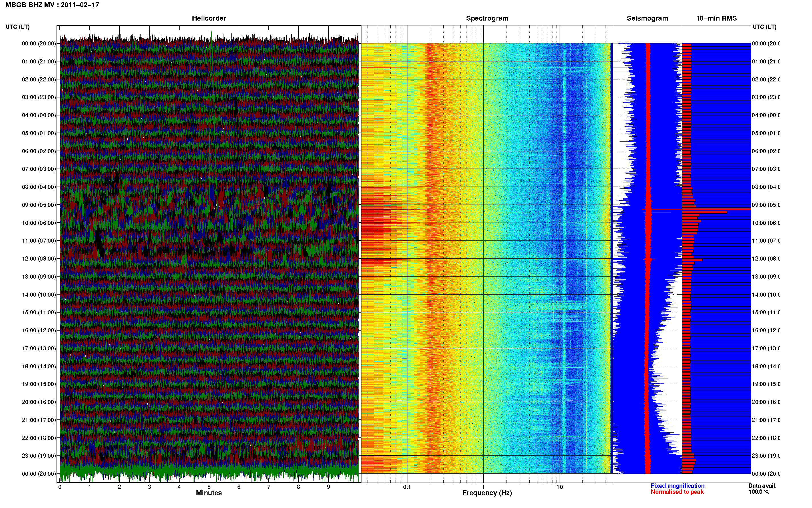Click the 08:00 (04:00) left time label
812x508 pixels.
pyautogui.click(x=39, y=187)
